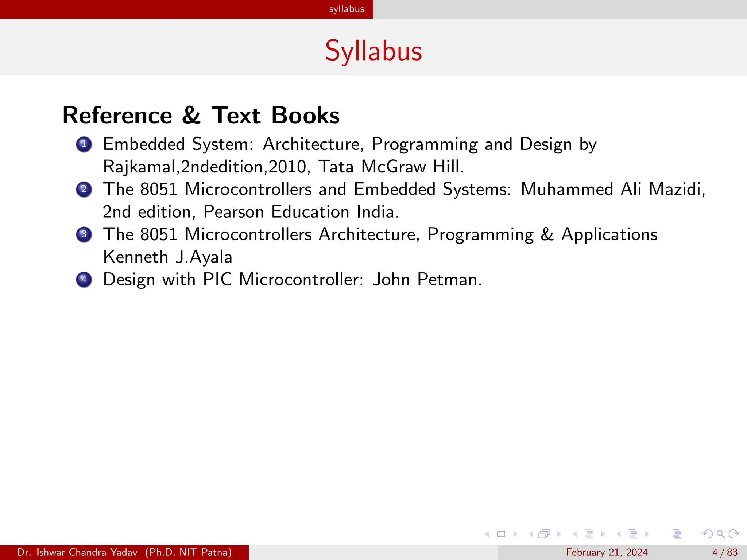Screen dimensions: 747x560
Task: Select the syllabus section tab in header
Action: (x=347, y=9)
